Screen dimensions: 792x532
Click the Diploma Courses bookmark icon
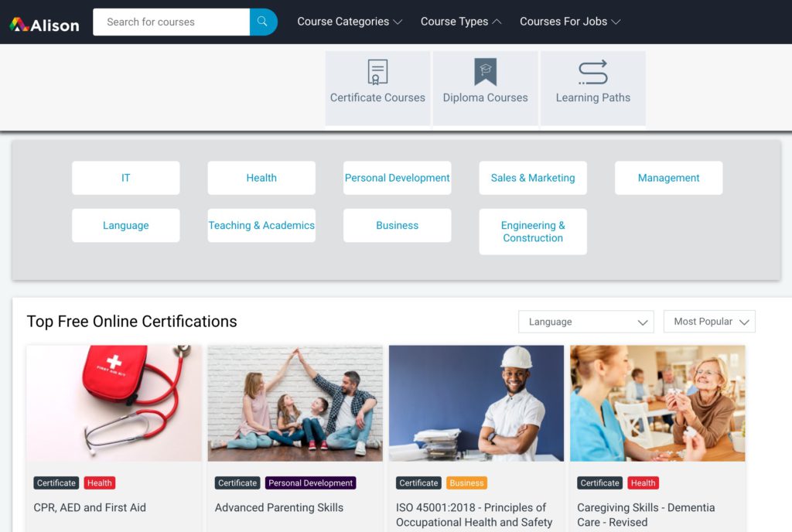point(486,72)
